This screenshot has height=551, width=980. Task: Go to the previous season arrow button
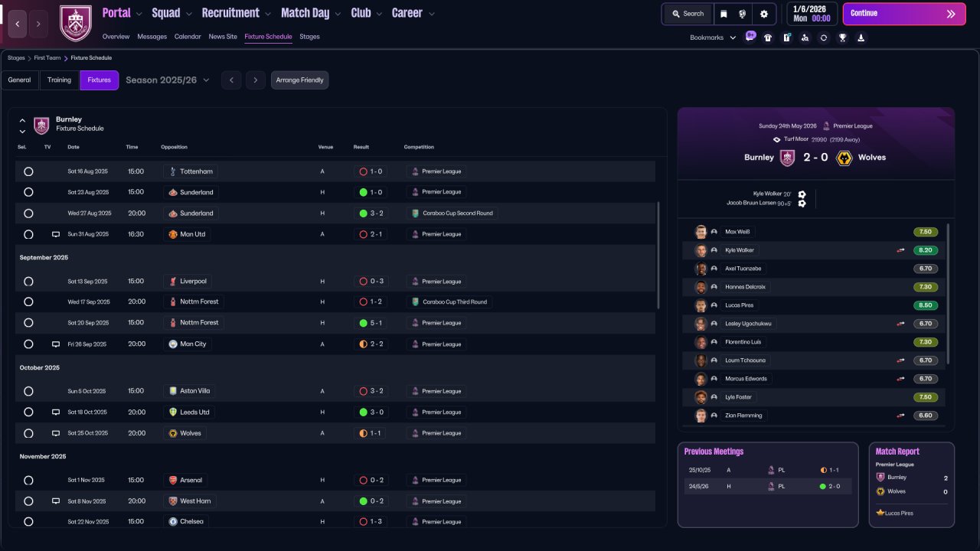click(231, 80)
